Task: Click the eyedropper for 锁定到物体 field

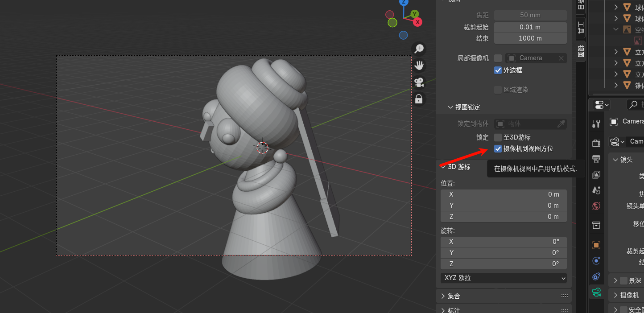Action: point(561,124)
